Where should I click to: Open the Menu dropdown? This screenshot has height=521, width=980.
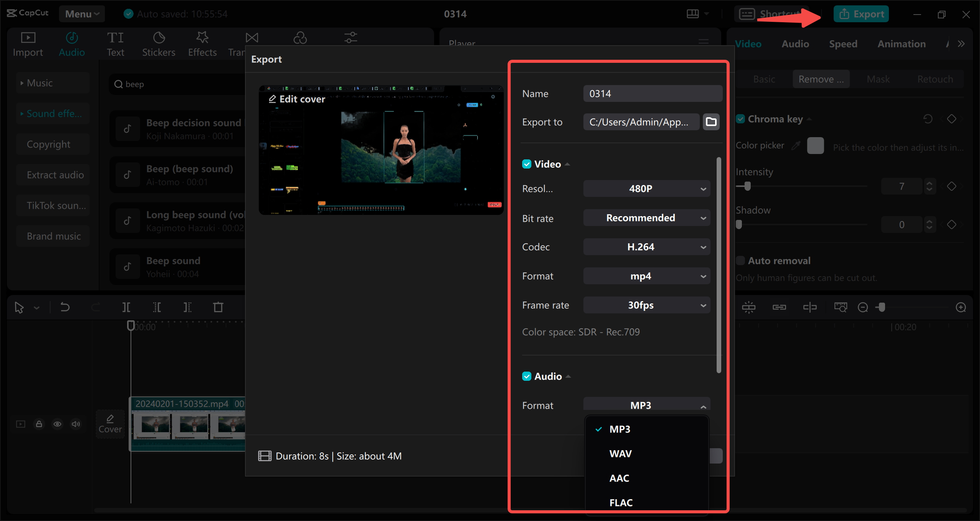81,14
